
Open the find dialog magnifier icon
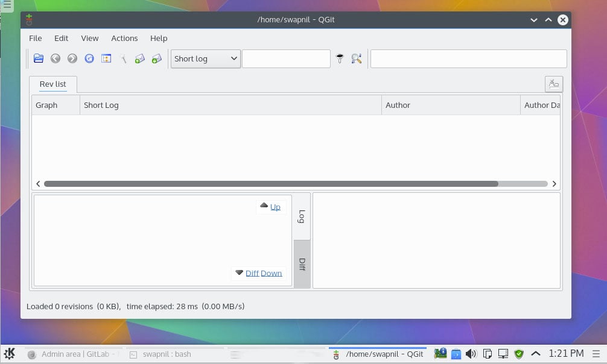356,58
